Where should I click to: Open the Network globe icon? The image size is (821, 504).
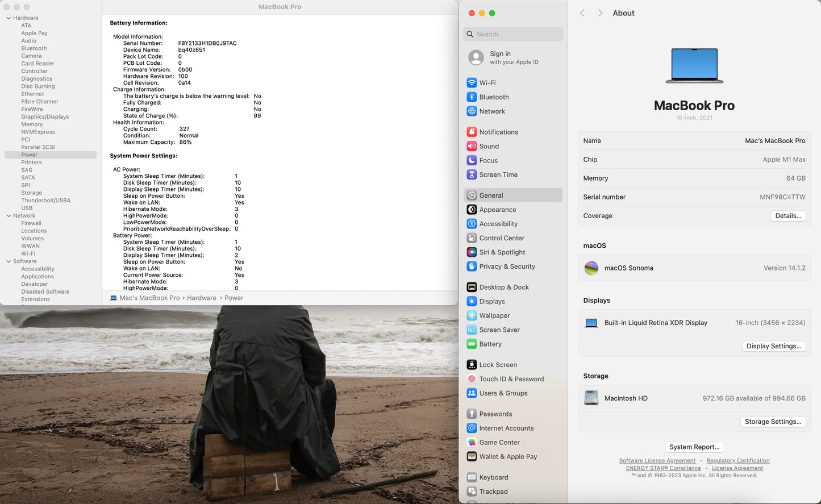click(472, 111)
